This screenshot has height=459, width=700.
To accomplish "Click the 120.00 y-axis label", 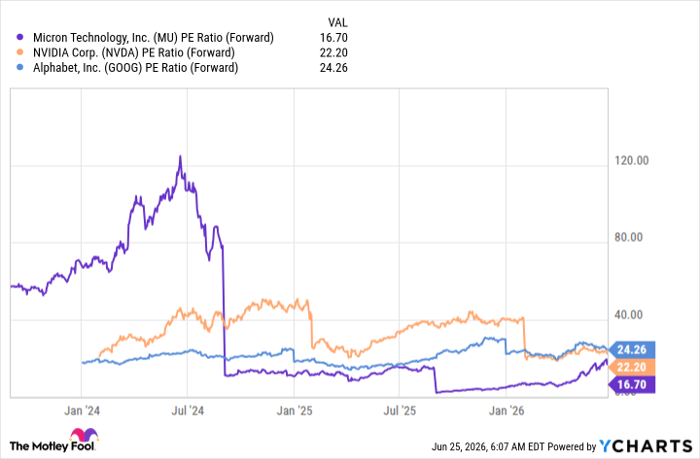I will [631, 160].
